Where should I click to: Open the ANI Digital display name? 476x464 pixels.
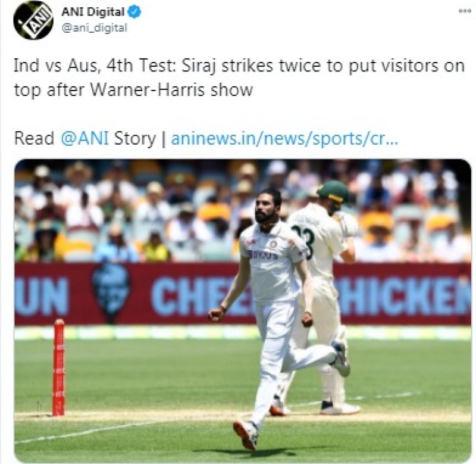click(93, 12)
